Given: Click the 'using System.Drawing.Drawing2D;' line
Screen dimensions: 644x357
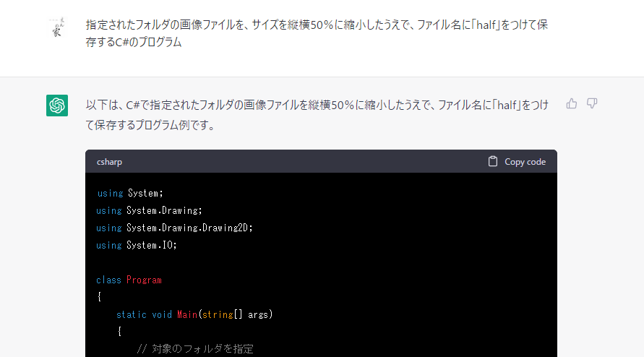Looking at the screenshot, I should pos(174,228).
